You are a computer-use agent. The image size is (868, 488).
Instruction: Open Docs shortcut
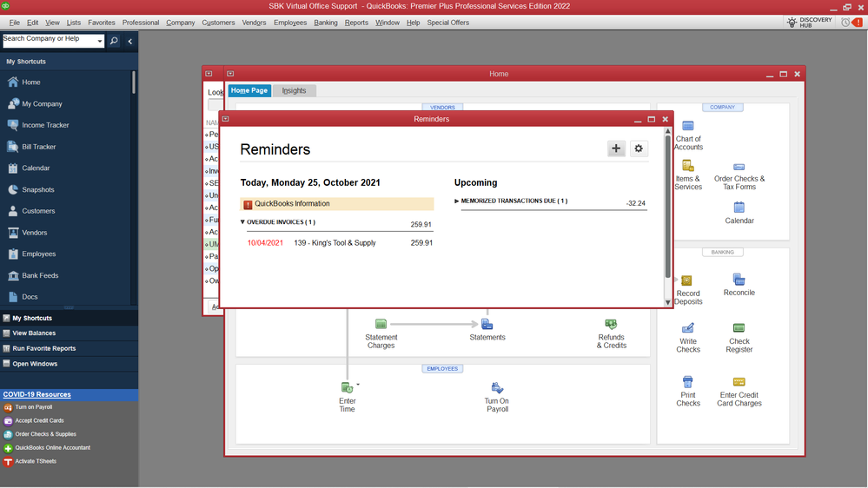(23, 297)
